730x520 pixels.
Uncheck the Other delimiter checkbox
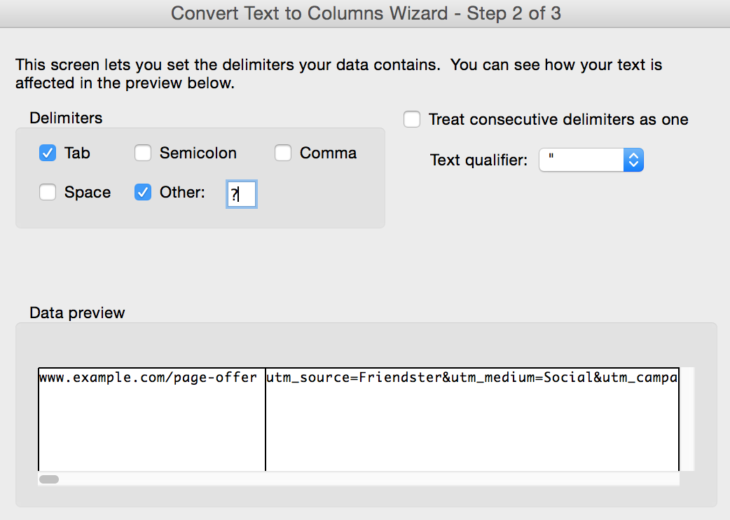pos(142,192)
